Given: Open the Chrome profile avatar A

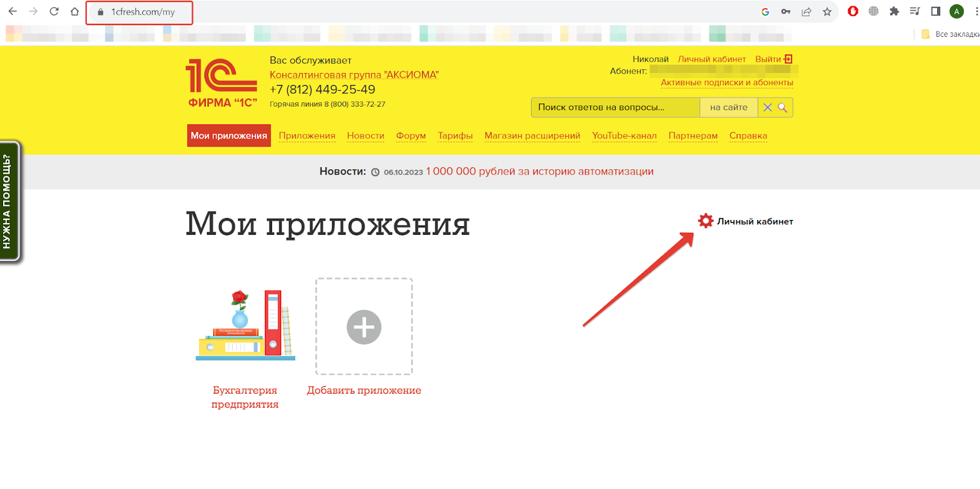Looking at the screenshot, I should coord(957,11).
